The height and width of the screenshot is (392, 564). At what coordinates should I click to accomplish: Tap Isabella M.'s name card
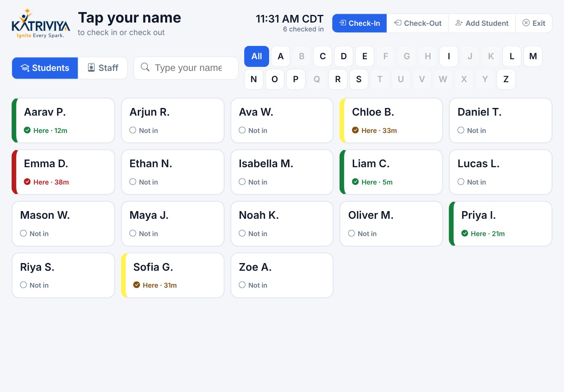click(282, 172)
